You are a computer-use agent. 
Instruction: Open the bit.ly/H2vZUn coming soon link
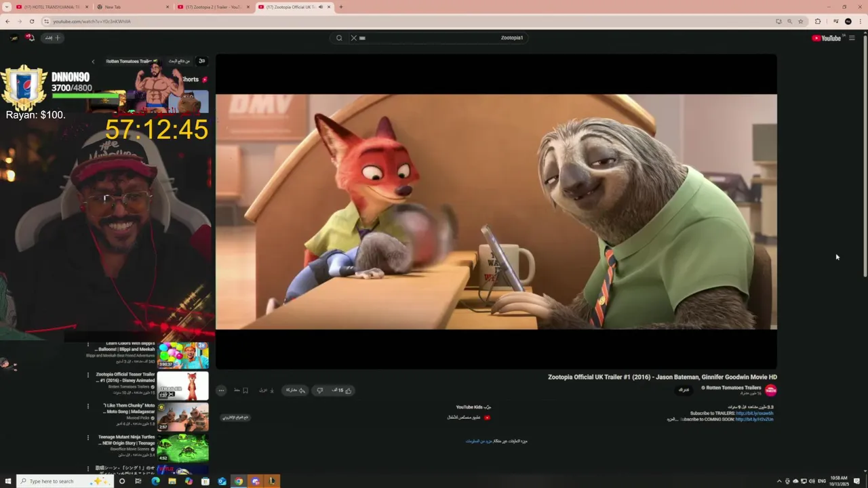[x=754, y=420]
